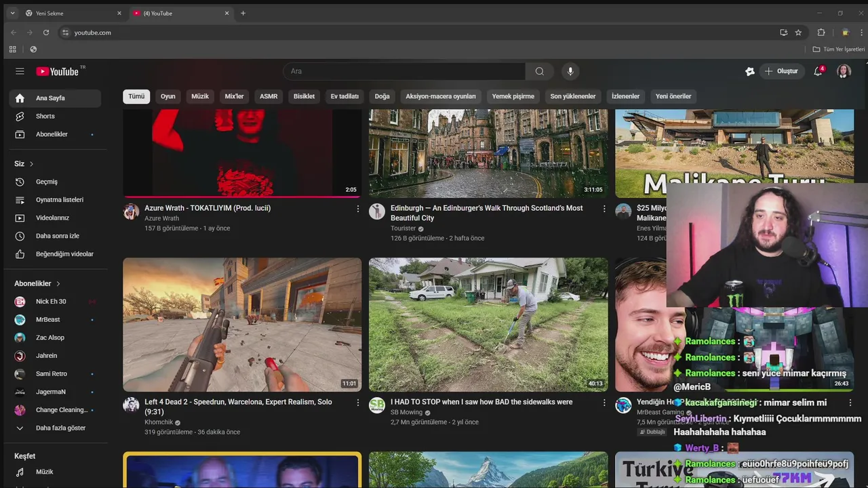Click the Khomchik channel avatar
Screen dimensions: 868x488
click(x=131, y=405)
